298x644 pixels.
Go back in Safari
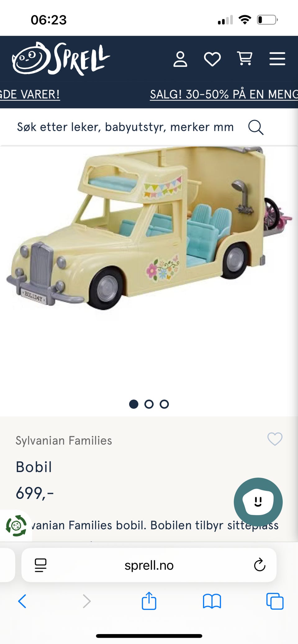tap(22, 601)
